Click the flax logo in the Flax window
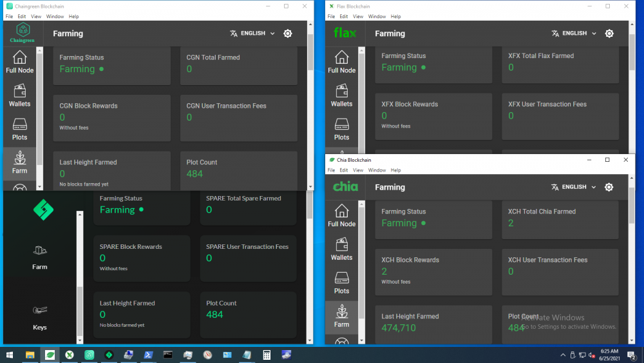644x363 pixels. coord(345,32)
